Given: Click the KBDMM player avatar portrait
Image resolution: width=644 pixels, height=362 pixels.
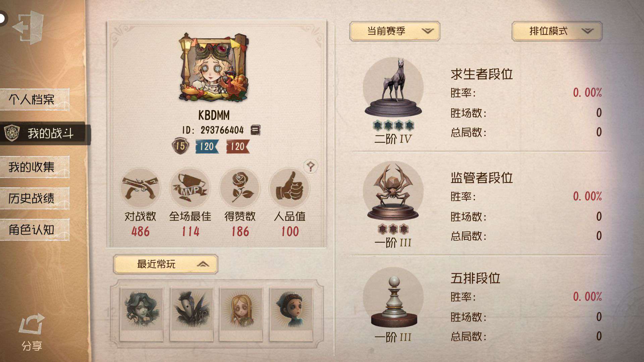Looking at the screenshot, I should [214, 67].
